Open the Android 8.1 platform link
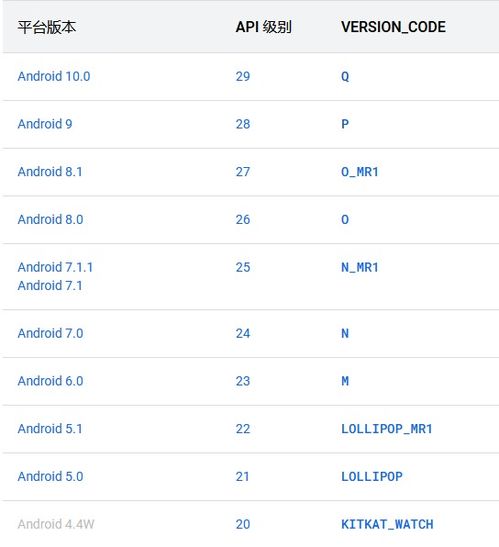This screenshot has width=499, height=547. [50, 172]
